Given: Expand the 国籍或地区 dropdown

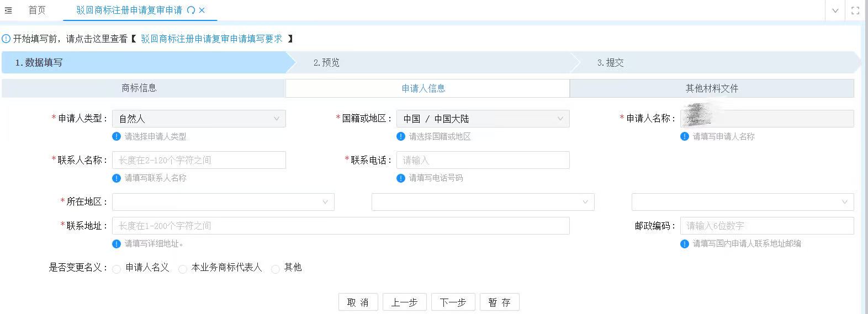Looking at the screenshot, I should tap(483, 119).
